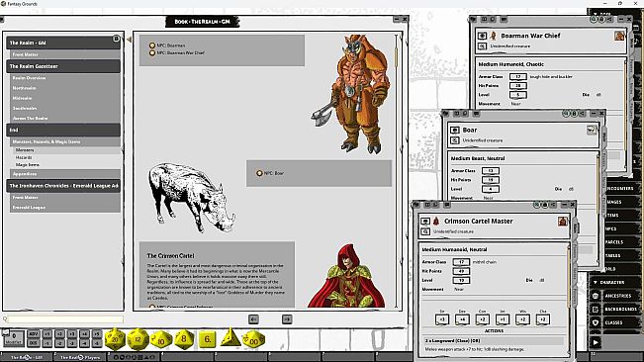Roll the percentile d00 die
Screen dimensions: 644x362
[253, 339]
